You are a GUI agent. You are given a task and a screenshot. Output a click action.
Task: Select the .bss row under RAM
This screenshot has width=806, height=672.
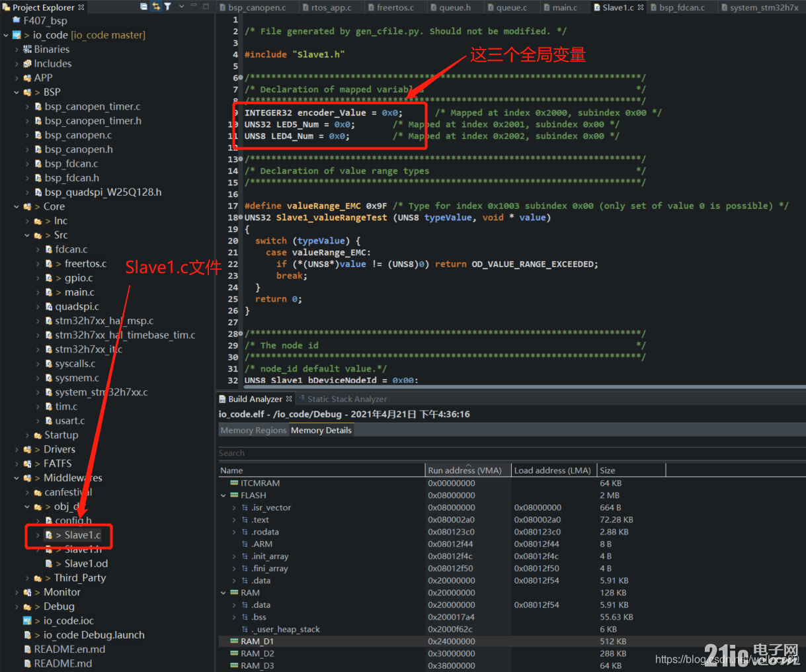click(x=512, y=617)
